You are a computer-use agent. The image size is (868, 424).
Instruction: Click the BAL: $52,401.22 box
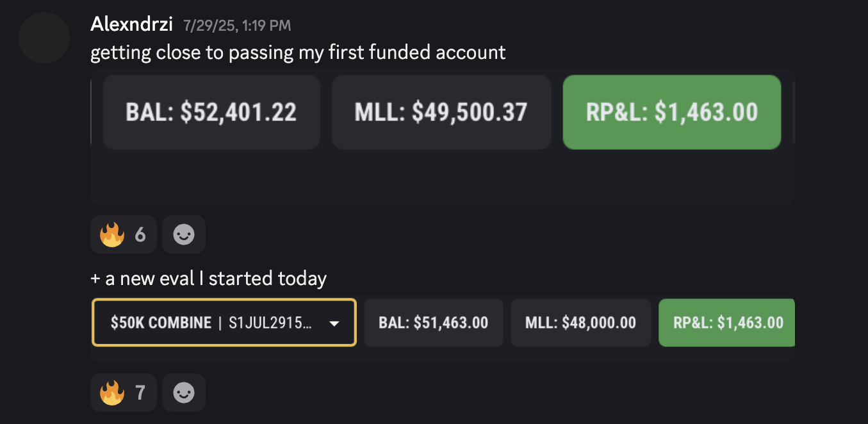[211, 112]
